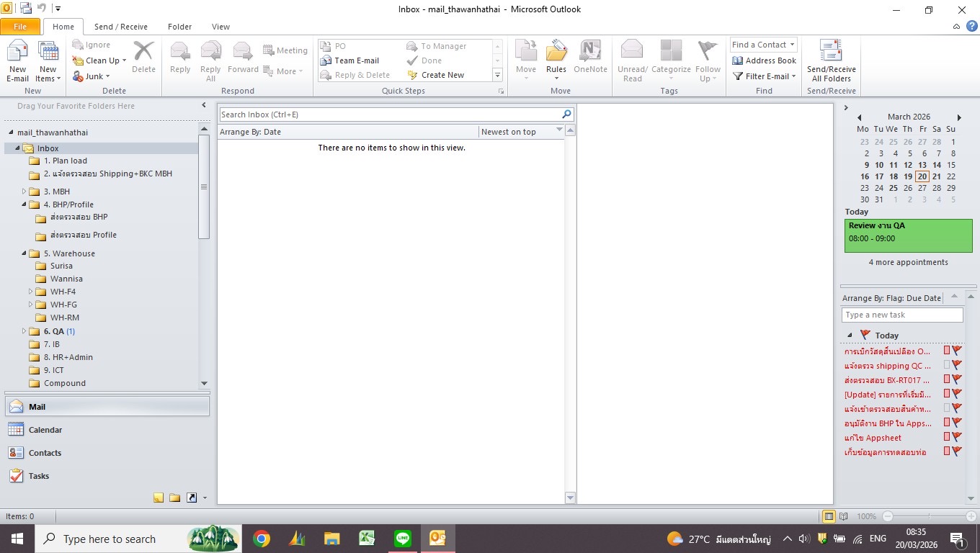The width and height of the screenshot is (980, 553).
Task: Click in the Search Inbox field
Action: [389, 114]
